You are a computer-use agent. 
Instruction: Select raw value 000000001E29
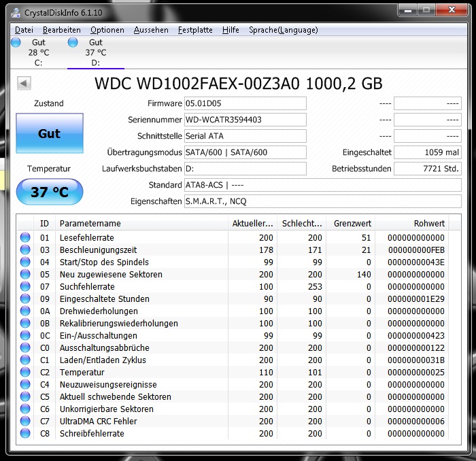pyautogui.click(x=416, y=299)
